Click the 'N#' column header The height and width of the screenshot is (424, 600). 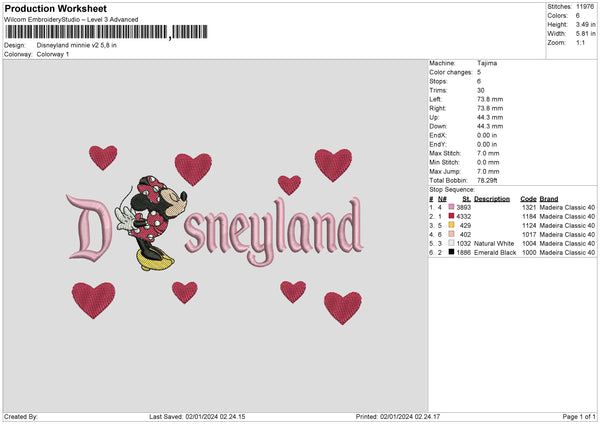tap(442, 199)
